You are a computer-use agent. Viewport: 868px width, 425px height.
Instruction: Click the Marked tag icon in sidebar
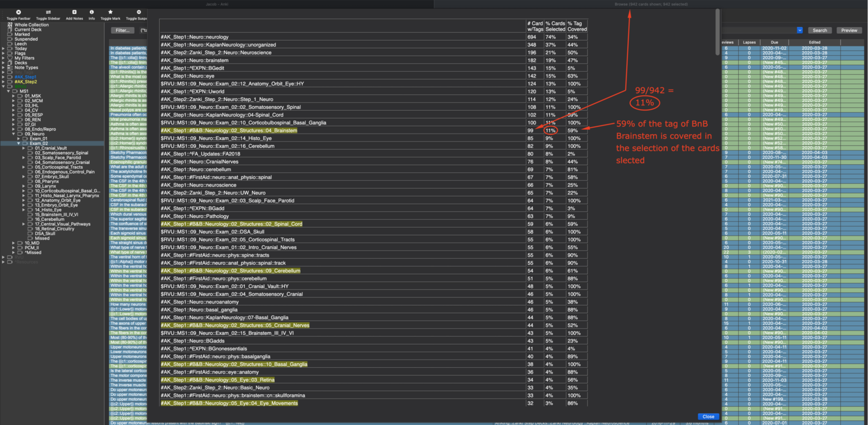[10, 34]
